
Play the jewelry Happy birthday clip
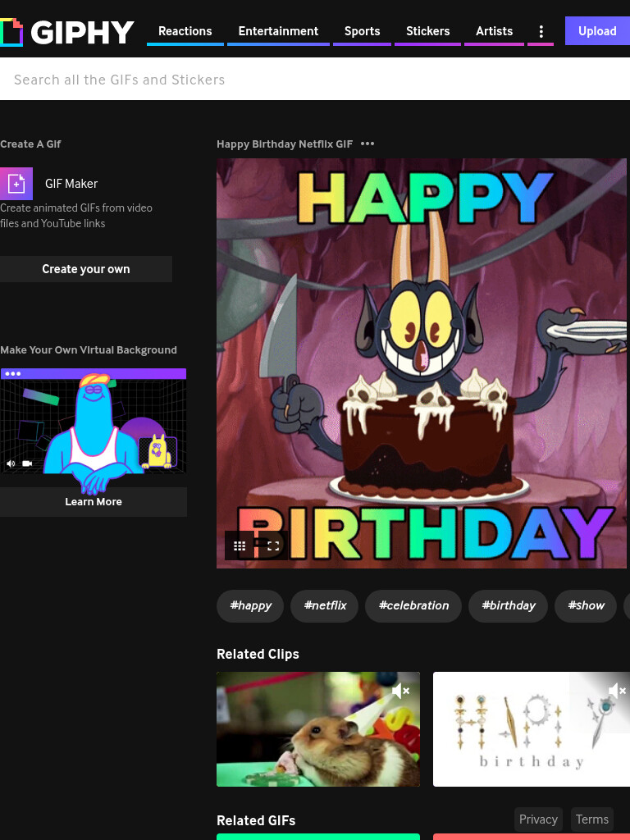coord(532,729)
